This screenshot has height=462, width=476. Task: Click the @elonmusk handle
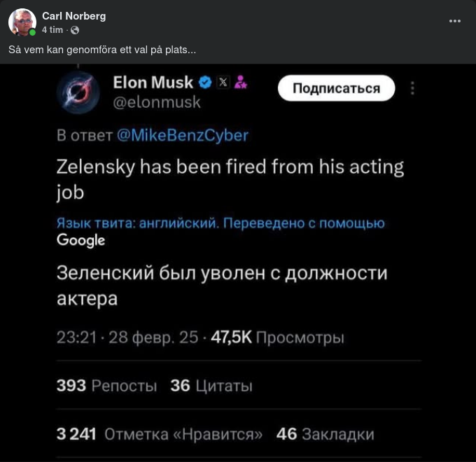(157, 103)
